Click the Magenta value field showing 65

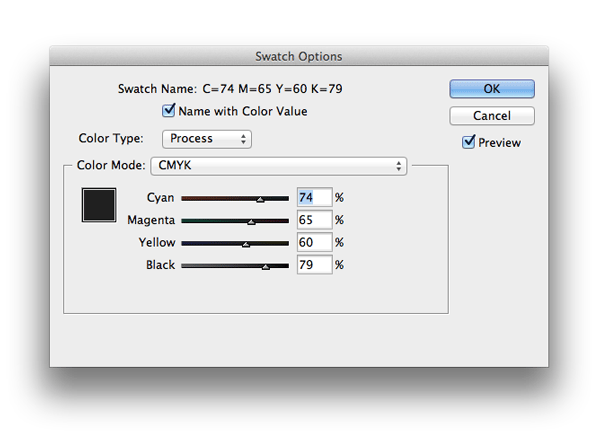[x=314, y=220]
